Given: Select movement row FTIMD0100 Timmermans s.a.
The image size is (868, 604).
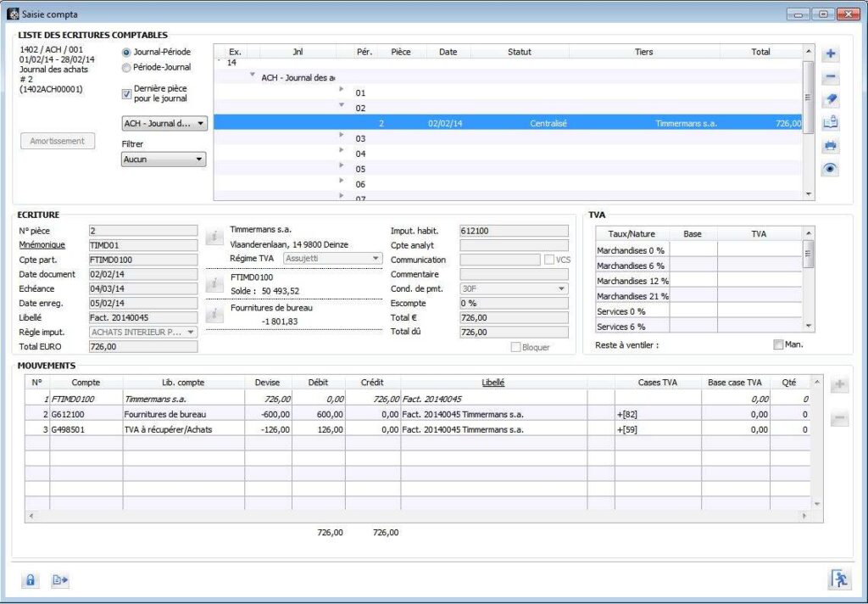Looking at the screenshot, I should tap(418, 399).
